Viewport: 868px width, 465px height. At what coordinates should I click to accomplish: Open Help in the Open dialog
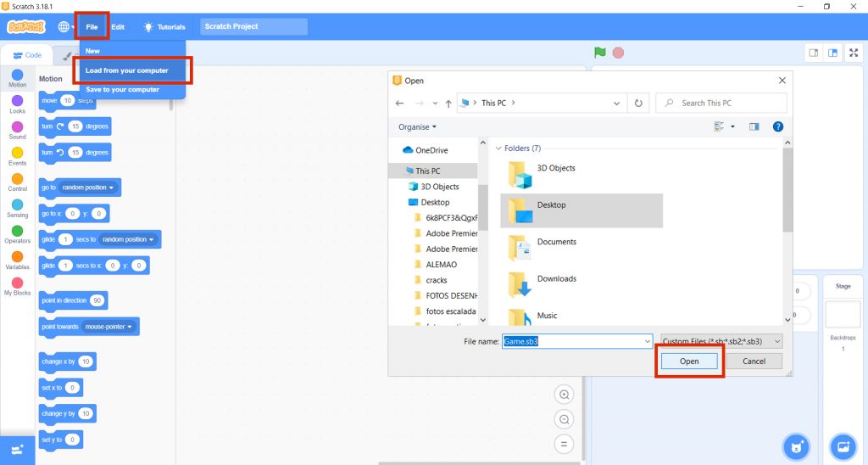click(778, 127)
